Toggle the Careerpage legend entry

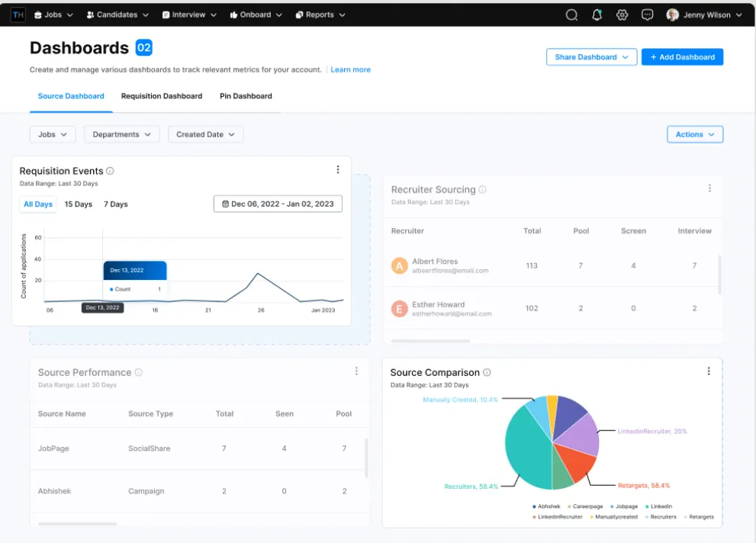click(585, 506)
